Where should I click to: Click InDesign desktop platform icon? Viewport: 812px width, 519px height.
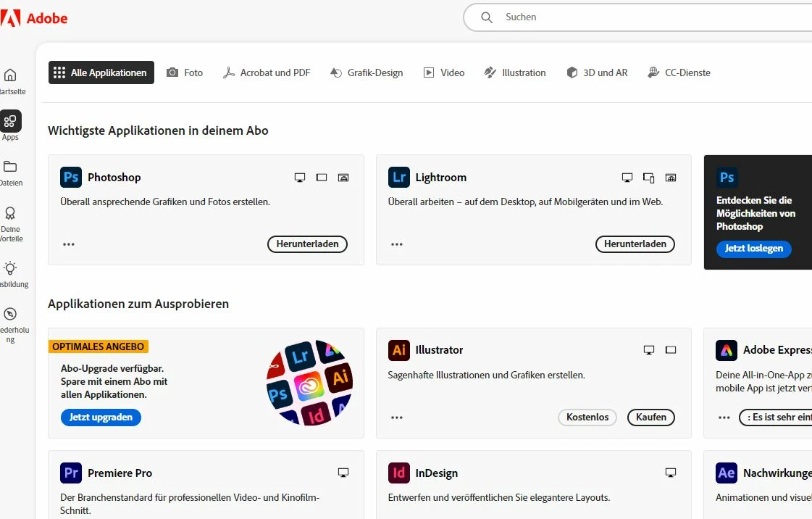(x=671, y=473)
